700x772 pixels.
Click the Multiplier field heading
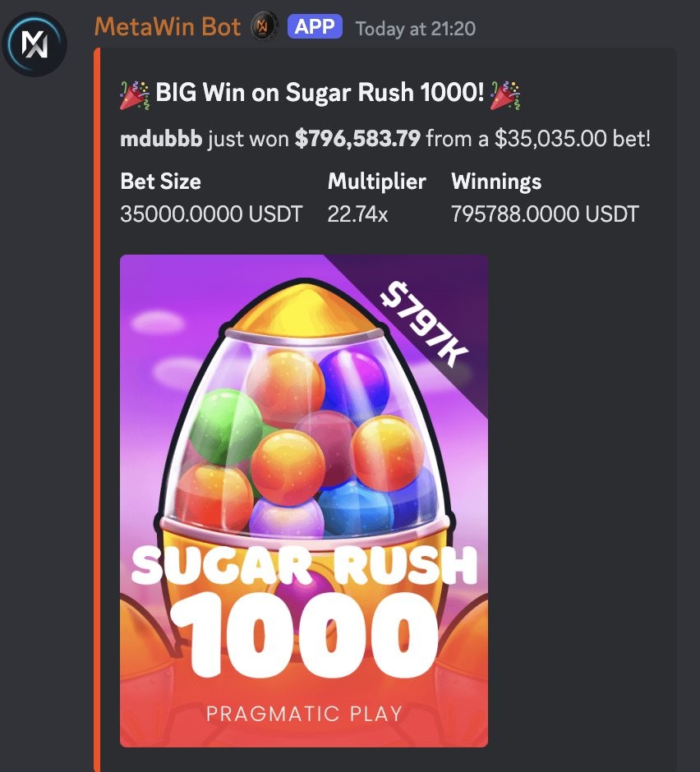377,182
